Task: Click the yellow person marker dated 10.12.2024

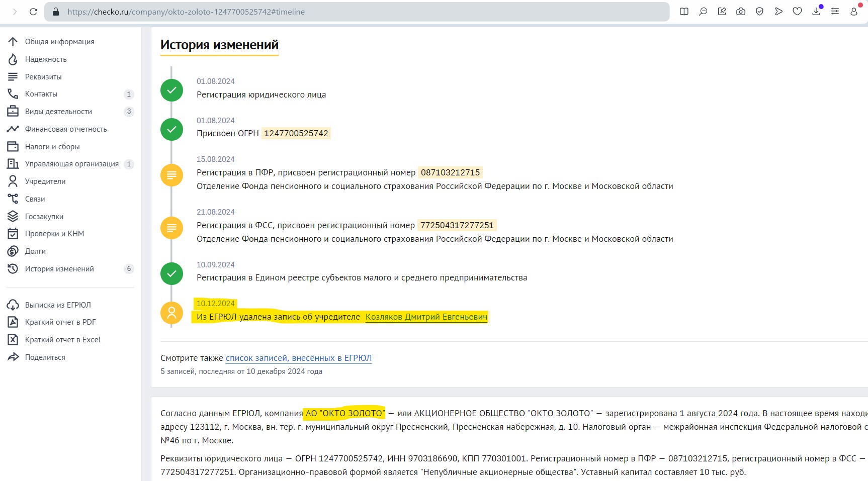Action: (x=171, y=313)
